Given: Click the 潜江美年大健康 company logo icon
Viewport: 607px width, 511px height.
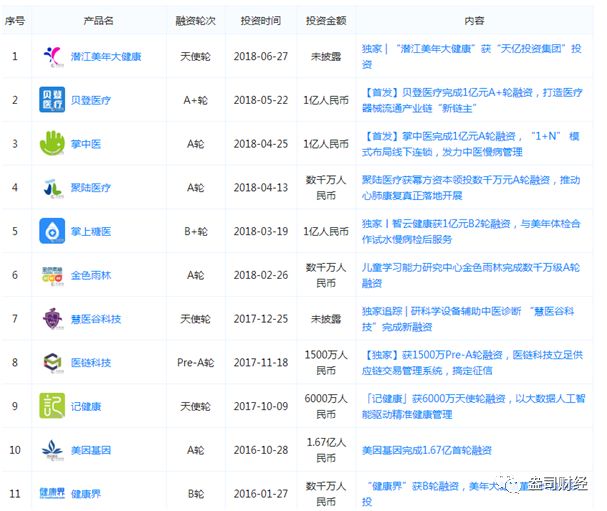Looking at the screenshot, I should pos(53,56).
